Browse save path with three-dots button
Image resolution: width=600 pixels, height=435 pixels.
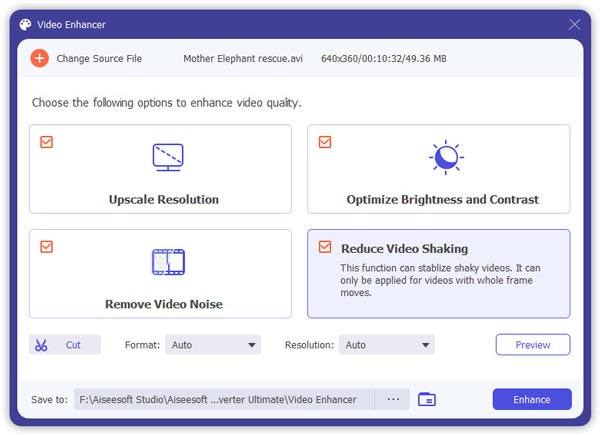pos(393,399)
